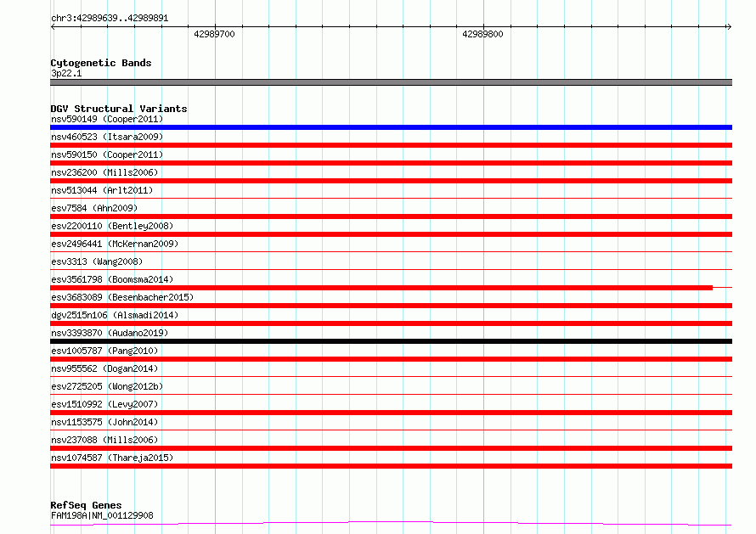Open esv3313 (Wang2008) entry
Image resolution: width=756 pixels, height=534 pixels.
click(x=97, y=261)
